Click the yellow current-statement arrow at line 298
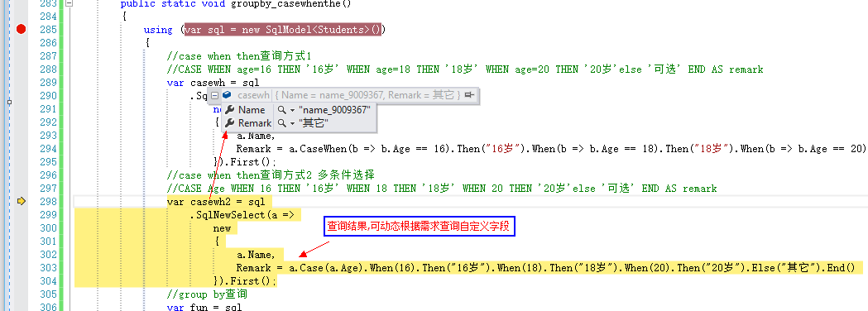Screen dimensions: 868x311 click(22, 202)
